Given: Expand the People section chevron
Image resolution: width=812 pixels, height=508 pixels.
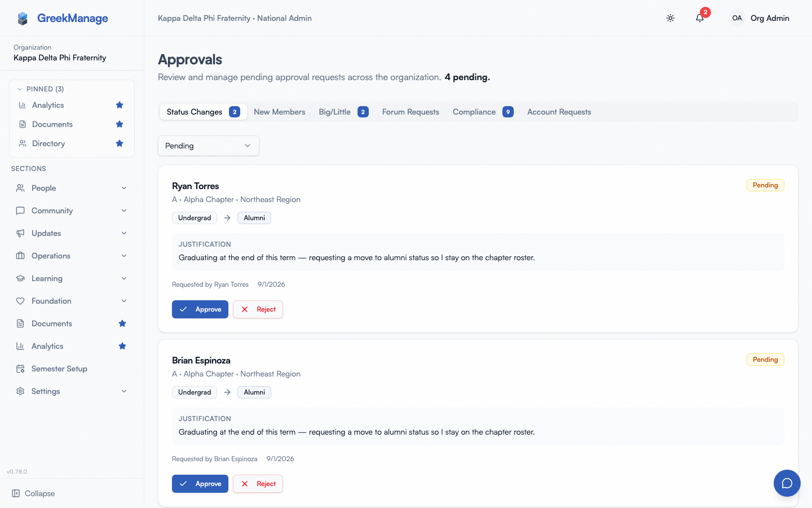Looking at the screenshot, I should pos(124,188).
